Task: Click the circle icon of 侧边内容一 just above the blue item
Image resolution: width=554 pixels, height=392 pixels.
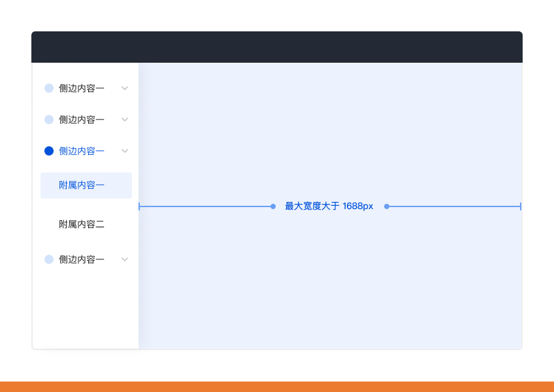Action: (x=49, y=120)
